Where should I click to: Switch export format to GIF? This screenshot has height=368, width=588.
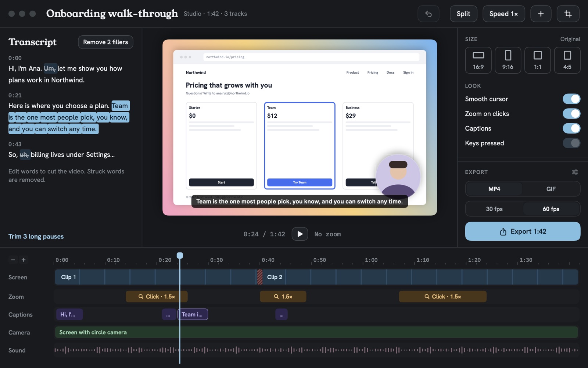pyautogui.click(x=551, y=189)
